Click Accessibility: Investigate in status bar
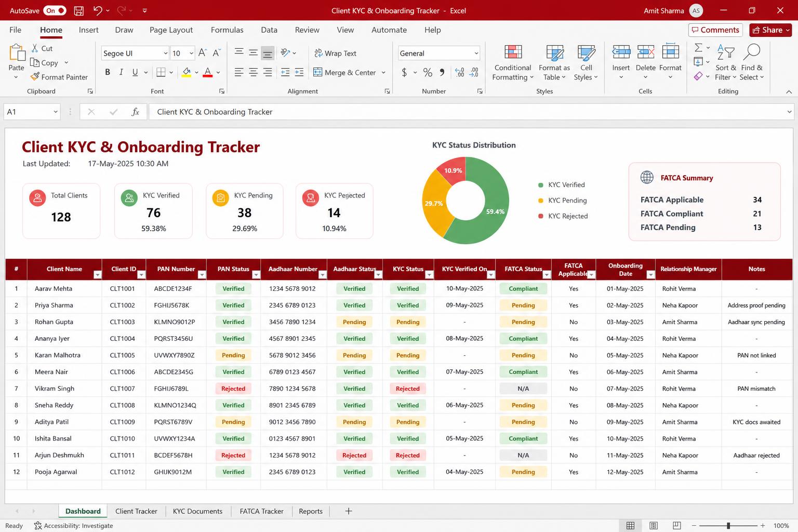Viewport: 798px width, 532px height. click(x=73, y=526)
